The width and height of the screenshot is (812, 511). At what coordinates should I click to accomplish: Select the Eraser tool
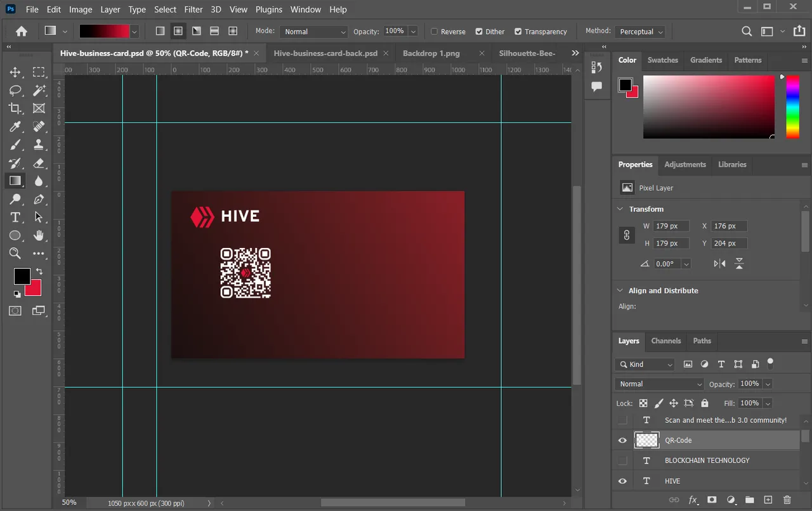pyautogui.click(x=39, y=163)
